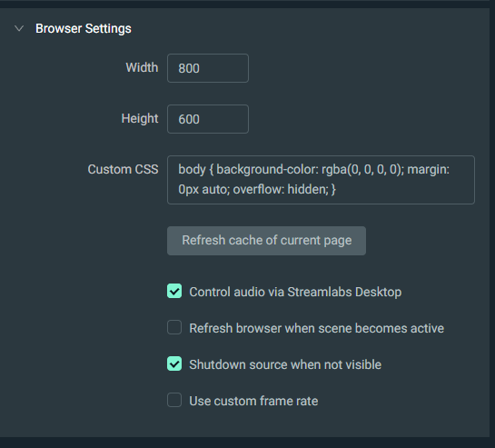Viewport: 495px width, 448px height.
Task: Enable the Use custom frame rate checkbox
Action: coord(174,401)
